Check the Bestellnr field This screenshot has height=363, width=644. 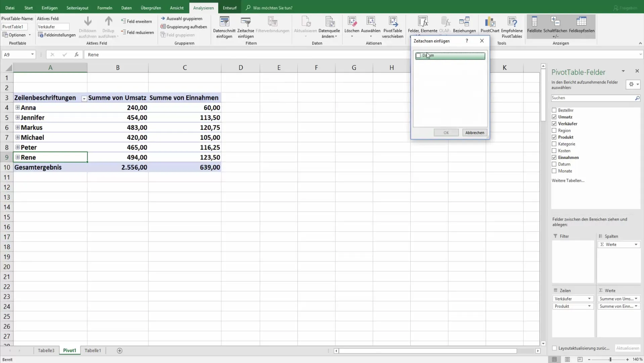click(x=554, y=110)
